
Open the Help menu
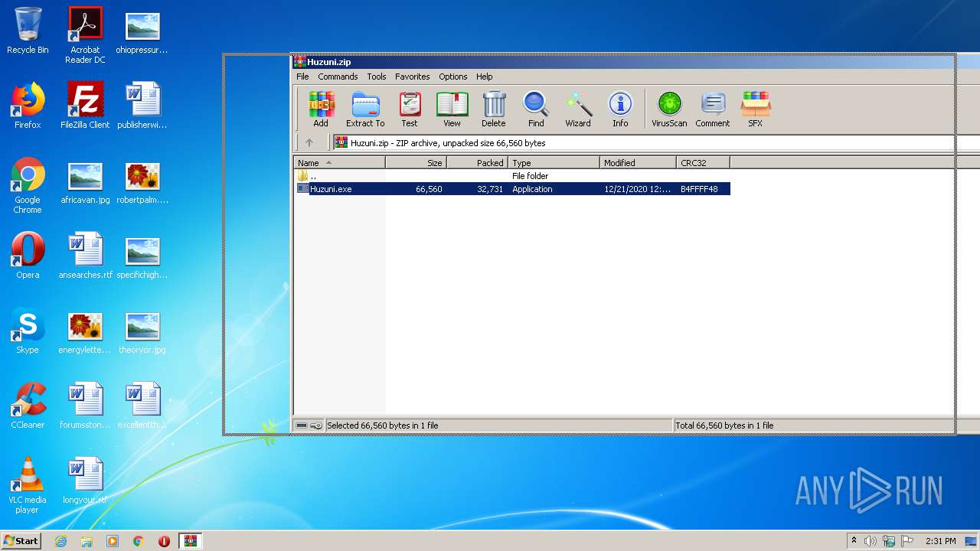485,77
